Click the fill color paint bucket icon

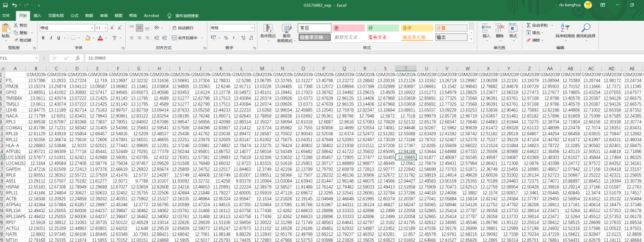click(87, 38)
